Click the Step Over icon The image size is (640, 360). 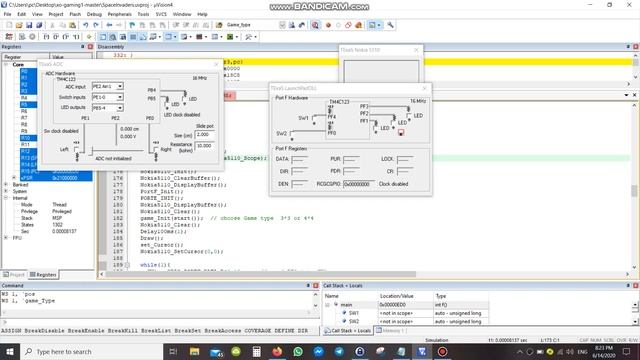(56, 37)
